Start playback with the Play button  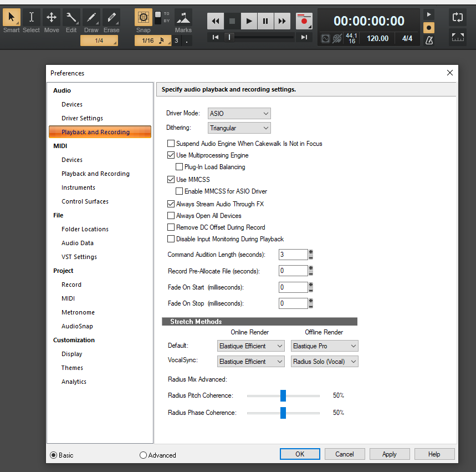pyautogui.click(x=249, y=21)
